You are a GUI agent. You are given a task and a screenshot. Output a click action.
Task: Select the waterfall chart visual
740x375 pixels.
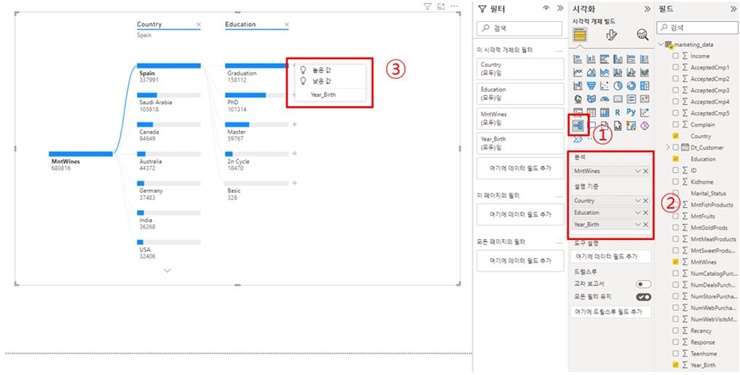(x=578, y=86)
